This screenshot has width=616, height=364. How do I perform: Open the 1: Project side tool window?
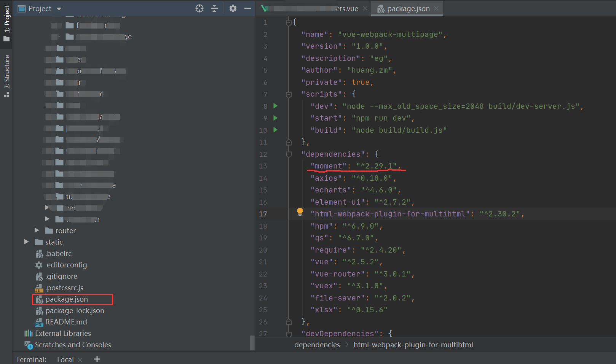tap(6, 23)
